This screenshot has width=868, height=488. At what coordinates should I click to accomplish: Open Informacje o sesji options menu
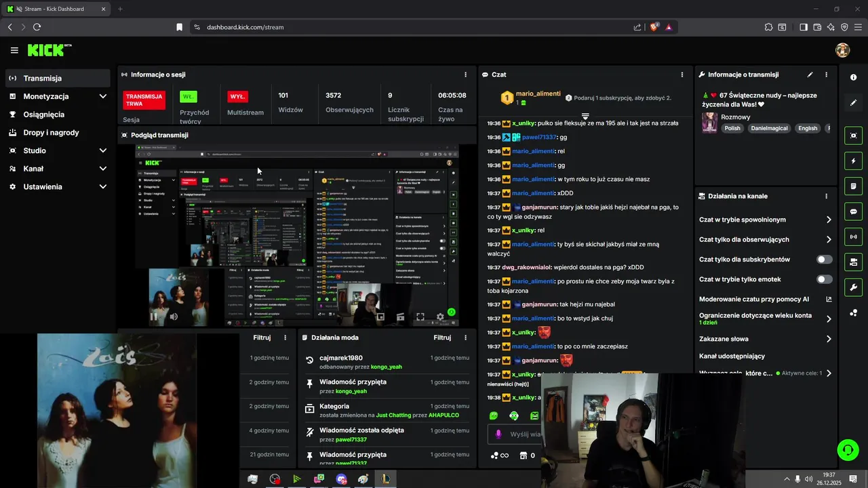(x=465, y=75)
